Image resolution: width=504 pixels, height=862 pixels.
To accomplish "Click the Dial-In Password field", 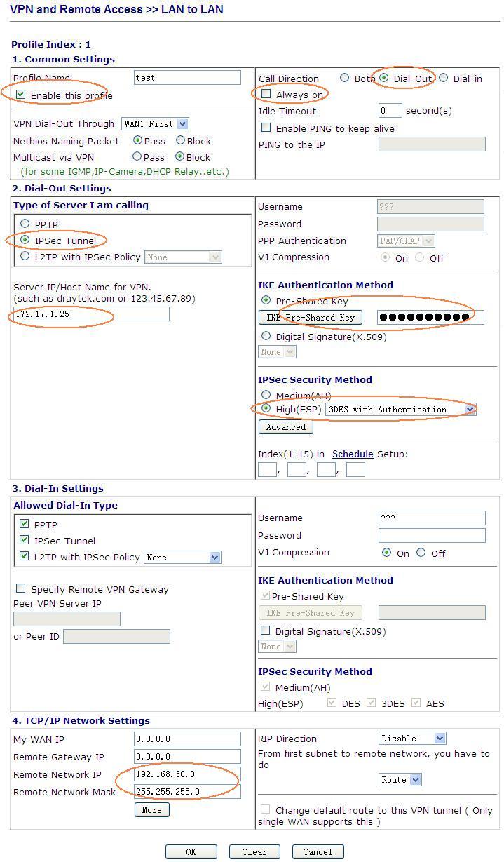I will click(x=432, y=535).
